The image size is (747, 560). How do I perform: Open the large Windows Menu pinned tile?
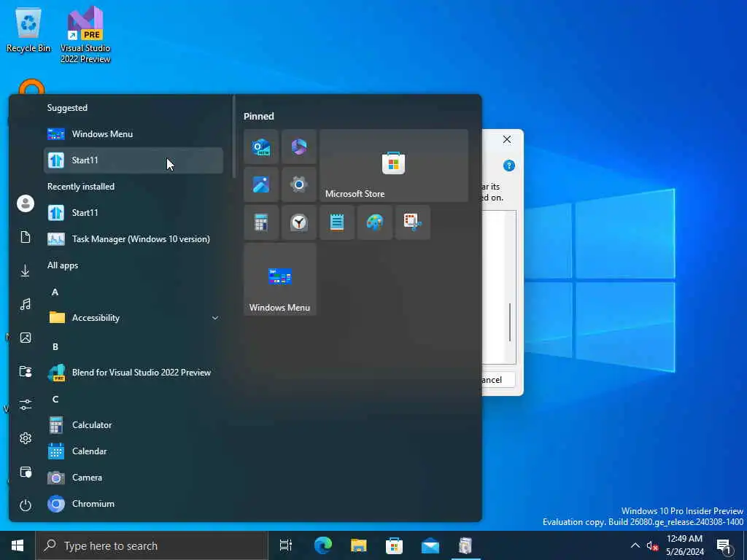tap(280, 279)
